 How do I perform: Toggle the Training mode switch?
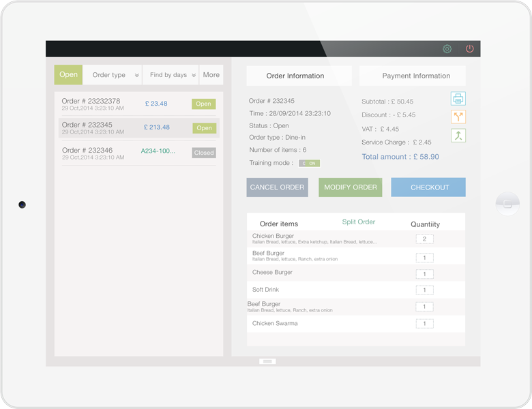click(x=309, y=164)
